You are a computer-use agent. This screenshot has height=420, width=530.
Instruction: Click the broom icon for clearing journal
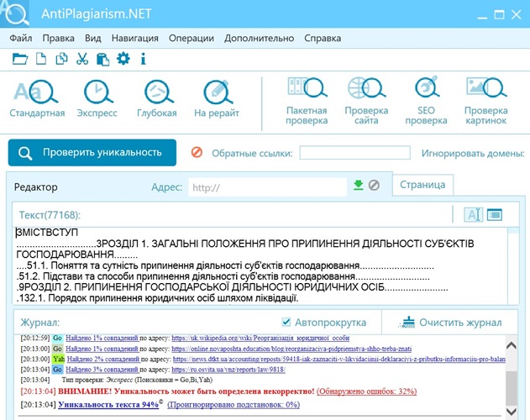(407, 323)
